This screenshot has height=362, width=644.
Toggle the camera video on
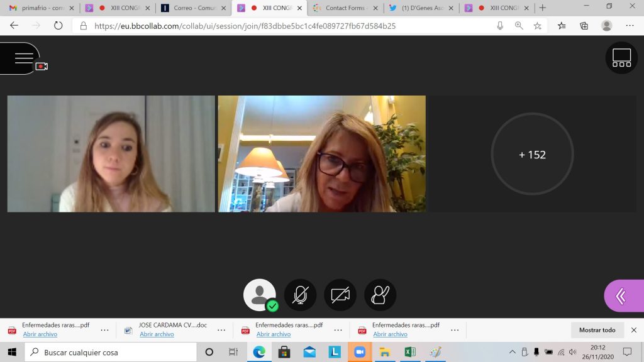[x=340, y=295]
